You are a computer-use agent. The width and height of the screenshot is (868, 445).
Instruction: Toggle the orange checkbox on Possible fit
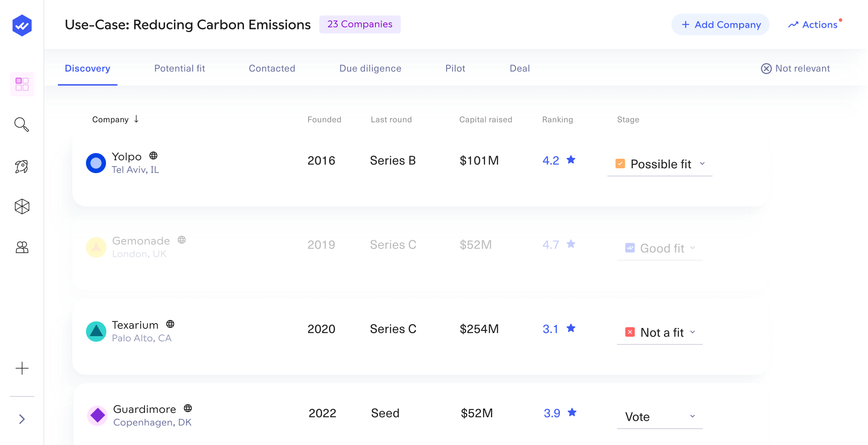pyautogui.click(x=620, y=164)
